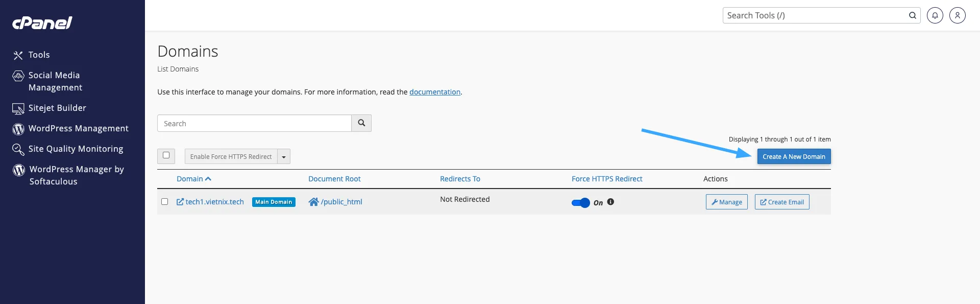980x304 pixels.
Task: Click the home icon beside /public_html
Action: (313, 202)
